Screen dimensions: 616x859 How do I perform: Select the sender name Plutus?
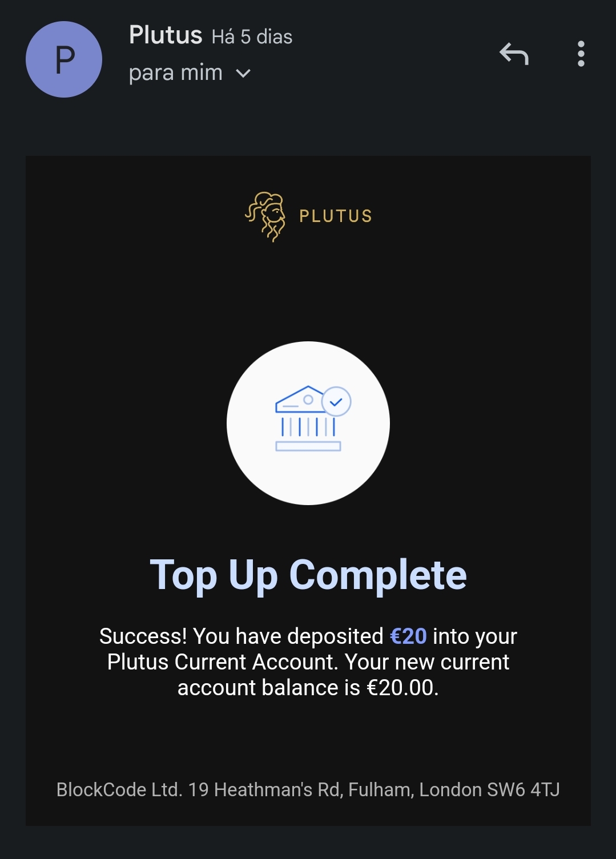(x=166, y=35)
